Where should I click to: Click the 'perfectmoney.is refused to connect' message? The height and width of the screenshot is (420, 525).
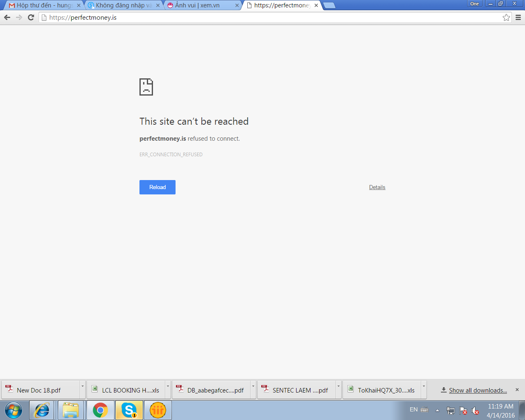[x=189, y=139]
